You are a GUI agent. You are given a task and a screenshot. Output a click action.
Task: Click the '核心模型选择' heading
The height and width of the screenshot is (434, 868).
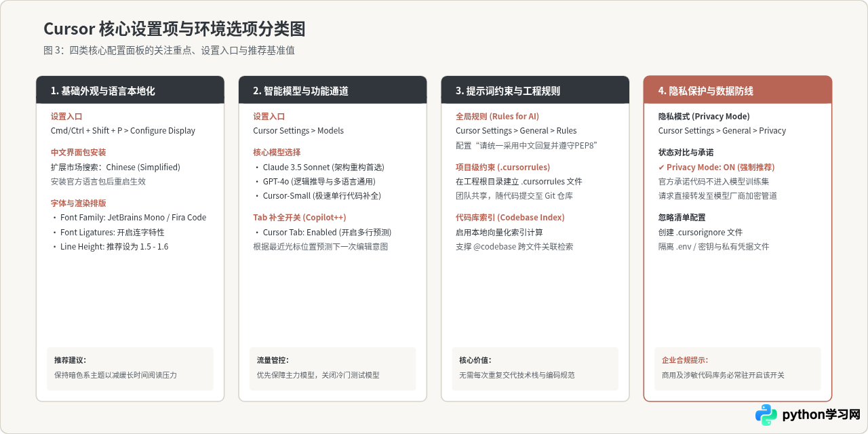[x=277, y=153]
